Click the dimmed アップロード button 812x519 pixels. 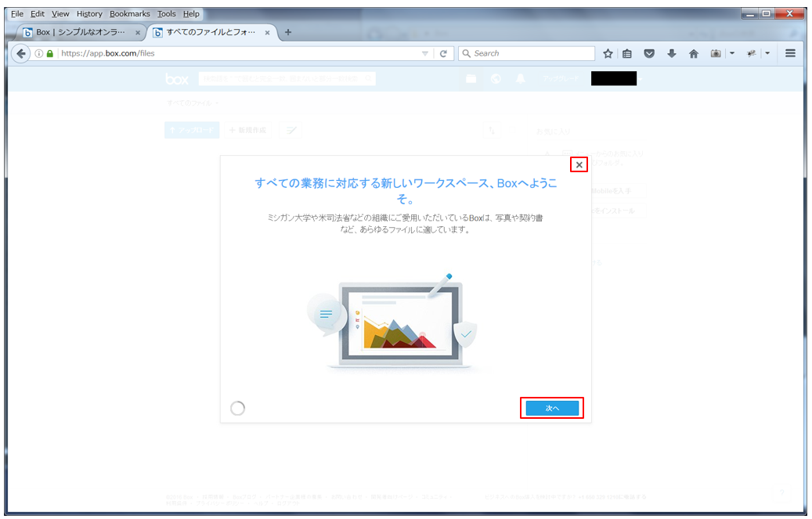(192, 130)
